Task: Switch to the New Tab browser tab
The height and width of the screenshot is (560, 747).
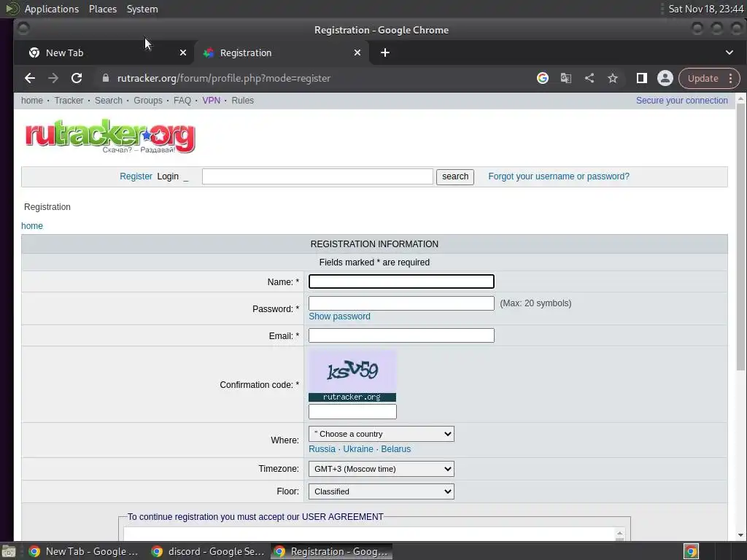Action: (105, 52)
